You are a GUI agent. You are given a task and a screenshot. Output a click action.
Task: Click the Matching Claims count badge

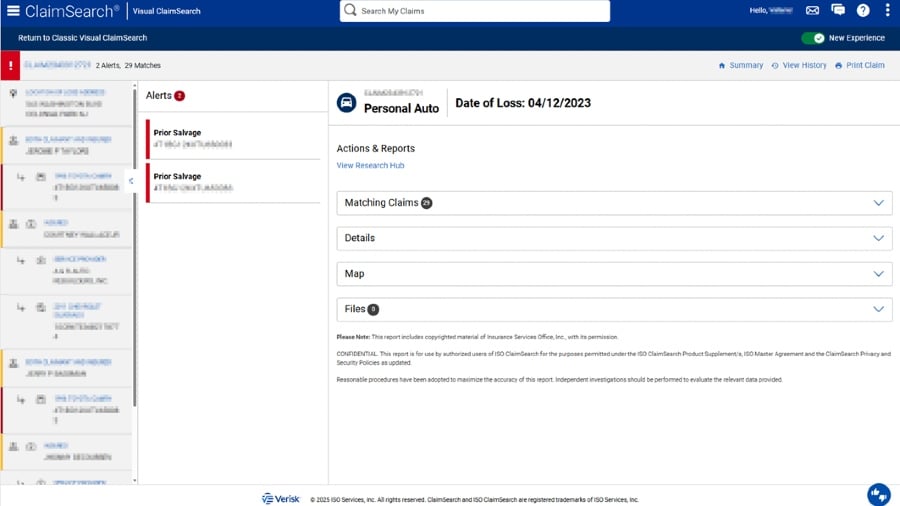[x=426, y=203]
